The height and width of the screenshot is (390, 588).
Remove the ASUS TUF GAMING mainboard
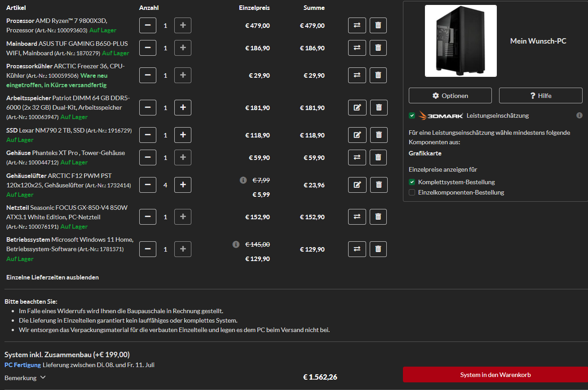coord(378,48)
